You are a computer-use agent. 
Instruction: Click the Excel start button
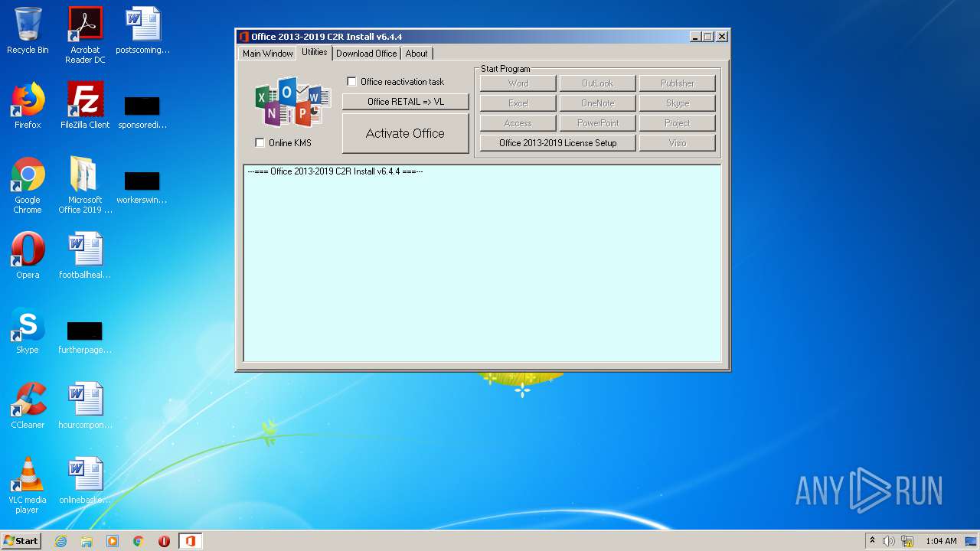[x=518, y=103]
